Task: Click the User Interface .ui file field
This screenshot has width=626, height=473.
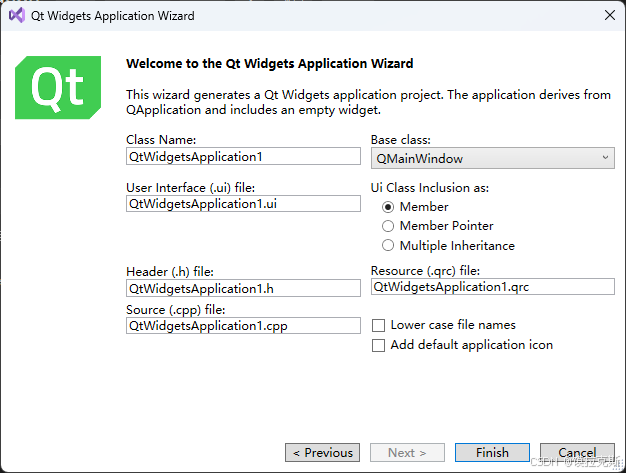Action: click(243, 204)
